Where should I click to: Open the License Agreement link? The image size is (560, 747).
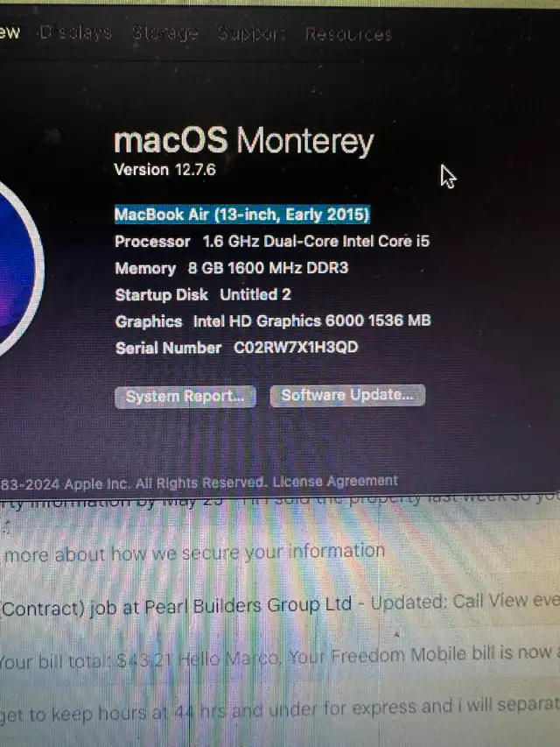(x=335, y=481)
